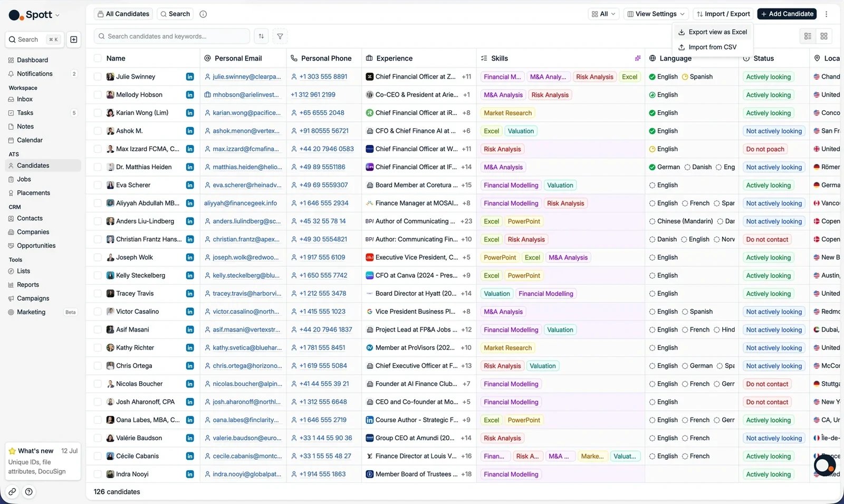Open Lists under Tools

[x=23, y=271]
